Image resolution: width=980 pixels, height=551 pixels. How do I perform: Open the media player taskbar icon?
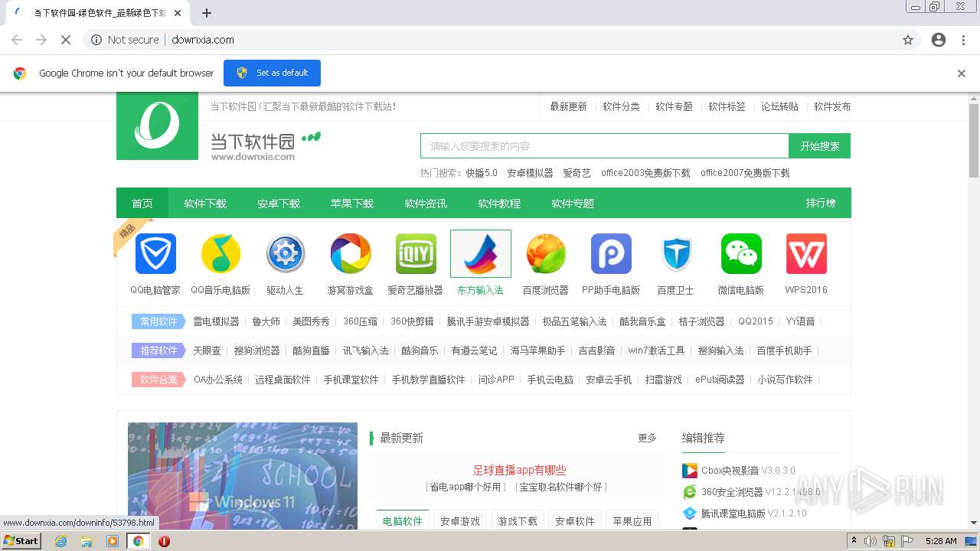[x=113, y=541]
